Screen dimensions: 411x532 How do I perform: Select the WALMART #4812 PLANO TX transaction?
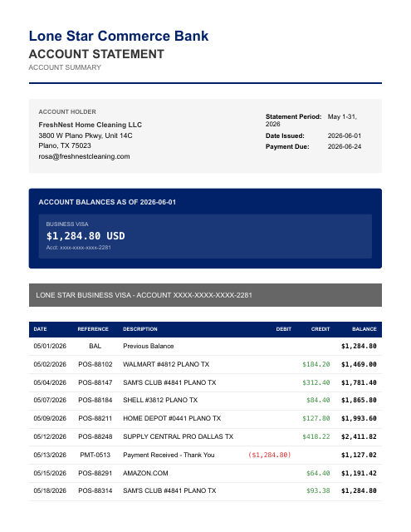click(x=205, y=364)
